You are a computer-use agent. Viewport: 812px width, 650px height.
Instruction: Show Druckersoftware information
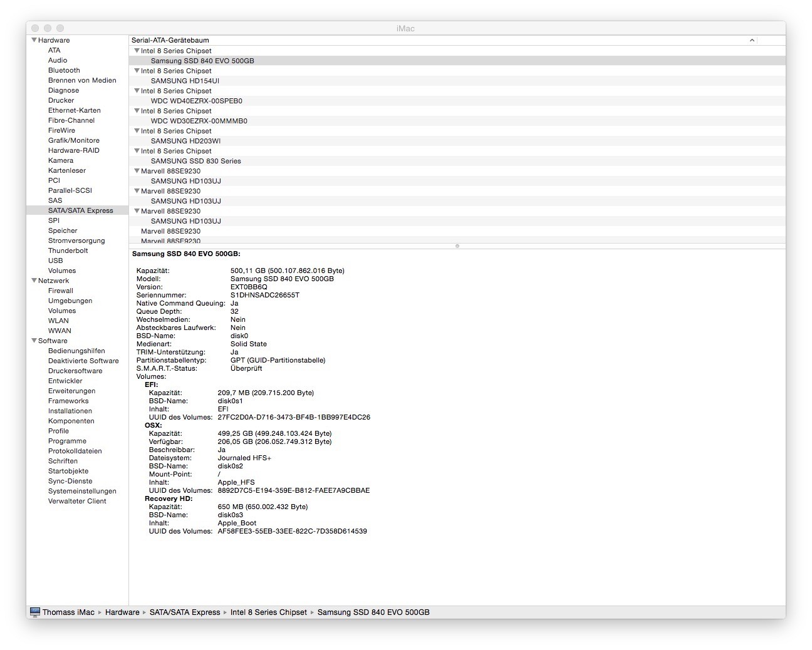75,371
